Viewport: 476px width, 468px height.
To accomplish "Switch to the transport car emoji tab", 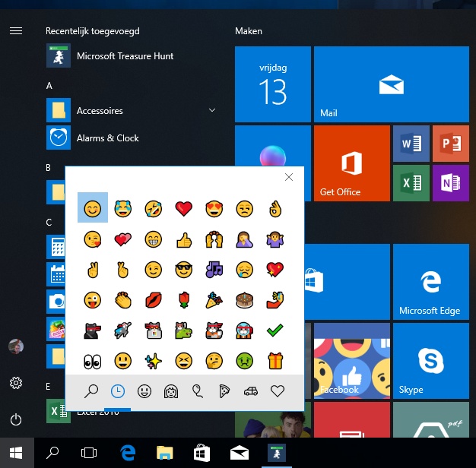I will coord(251,391).
